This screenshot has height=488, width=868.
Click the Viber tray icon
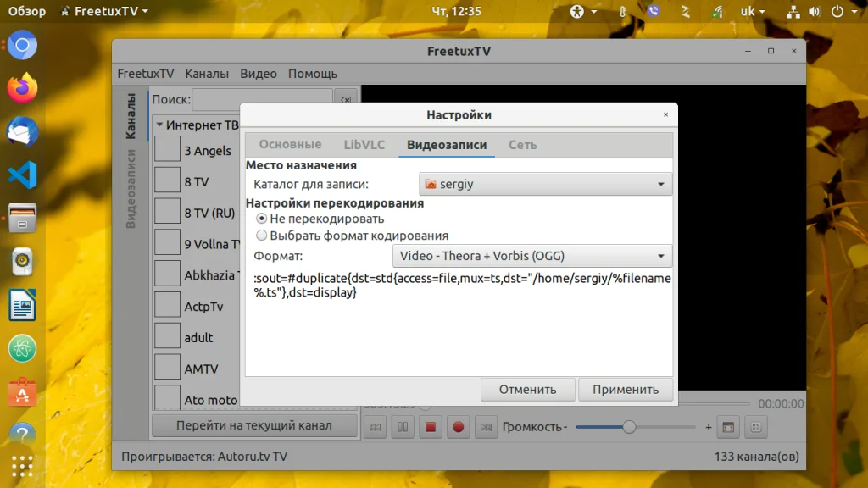[654, 11]
